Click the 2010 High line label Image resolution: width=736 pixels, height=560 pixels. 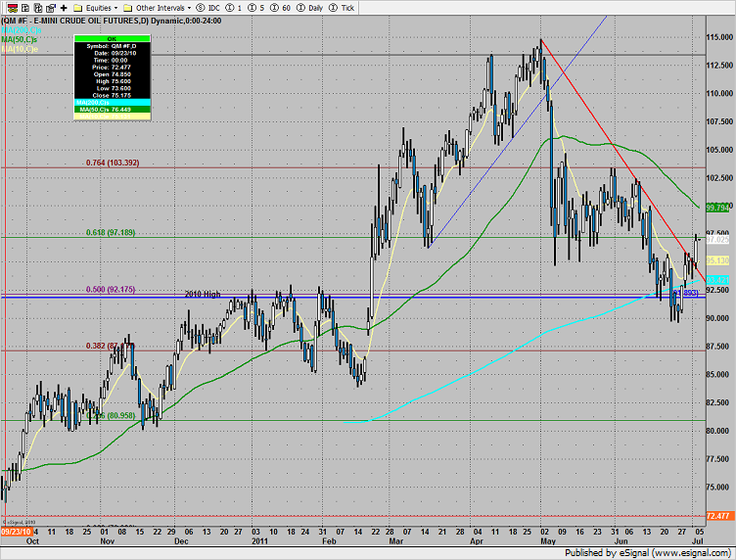coord(203,294)
